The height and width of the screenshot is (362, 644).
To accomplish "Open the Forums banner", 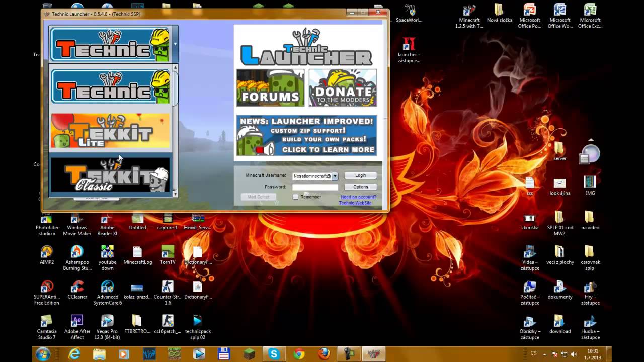I will click(270, 88).
